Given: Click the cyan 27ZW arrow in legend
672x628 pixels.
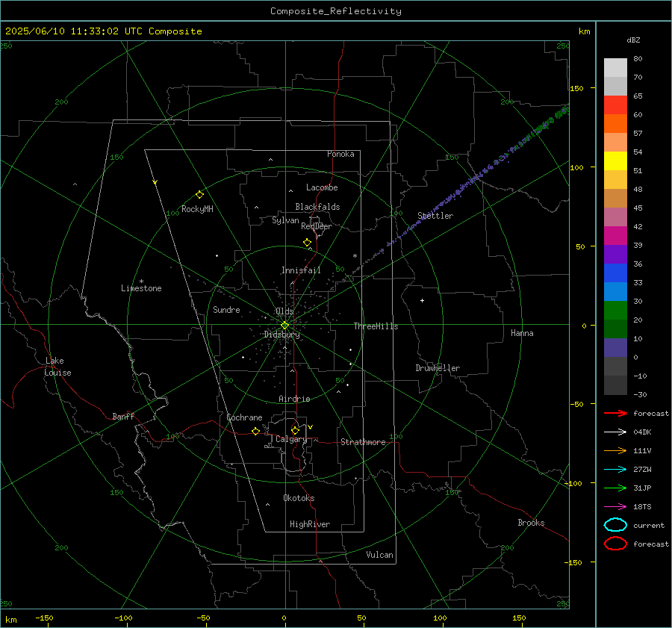Looking at the screenshot, I should click(615, 470).
